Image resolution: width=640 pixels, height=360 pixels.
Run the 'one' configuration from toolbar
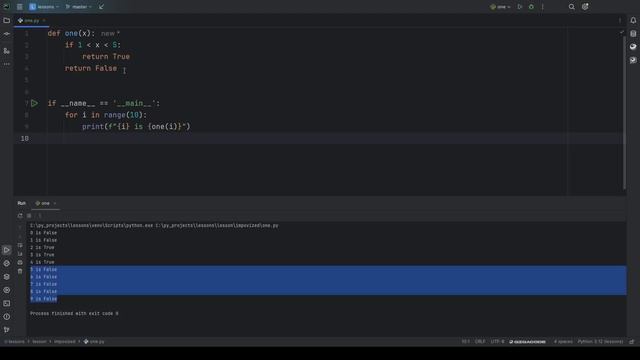pos(520,7)
